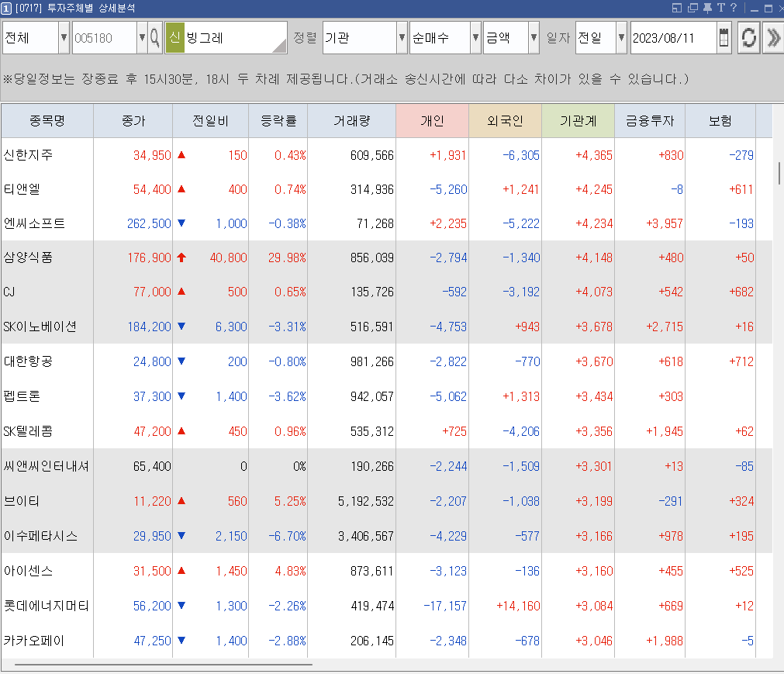This screenshot has width=784, height=674.
Task: Click the date field 2023/08/11
Action: [674, 38]
